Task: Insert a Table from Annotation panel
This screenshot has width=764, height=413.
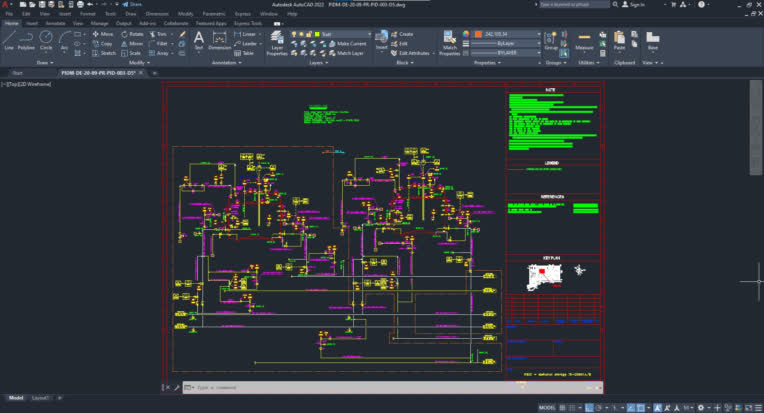Action: coord(244,53)
